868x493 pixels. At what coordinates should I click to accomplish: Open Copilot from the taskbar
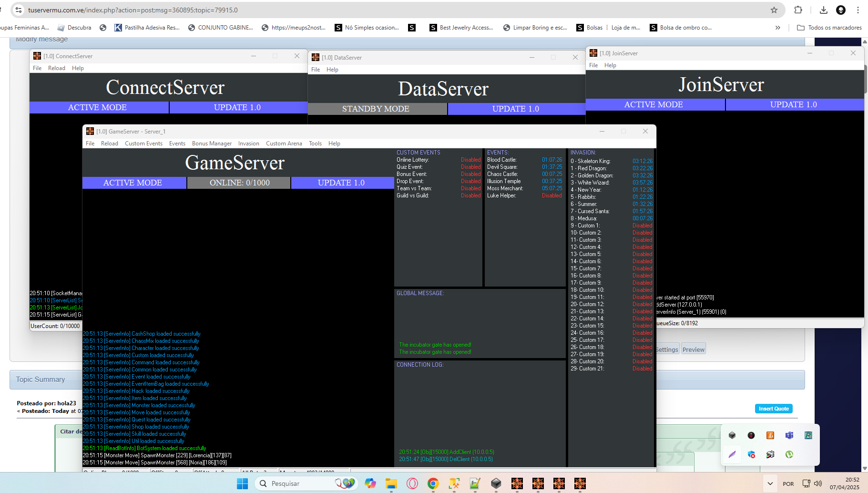tap(370, 483)
